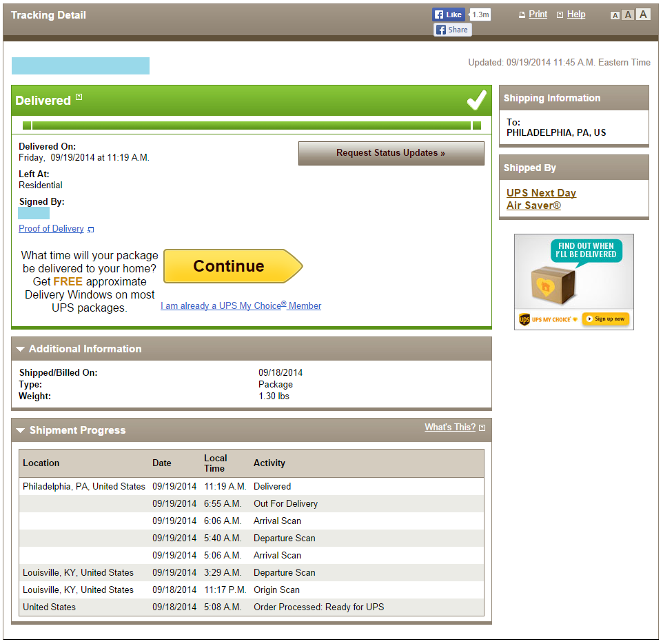The height and width of the screenshot is (644, 663).
Task: Click the Origin Scan activity entry
Action: [276, 590]
